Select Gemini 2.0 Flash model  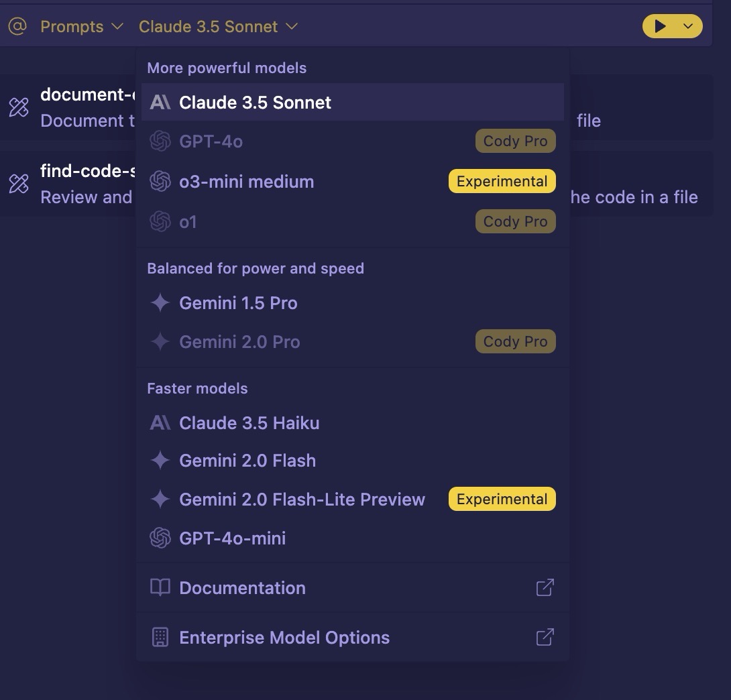pos(353,461)
